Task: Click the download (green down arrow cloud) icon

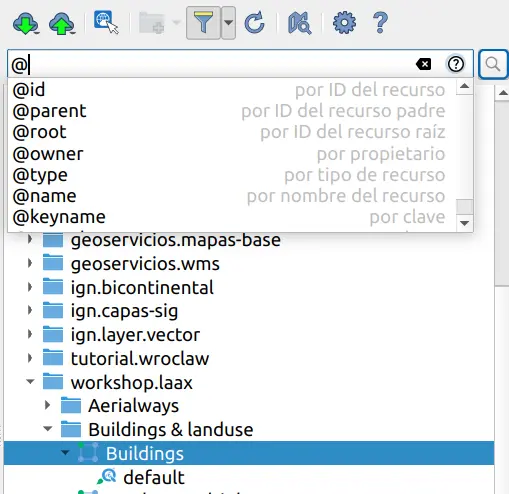Action: [x=26, y=23]
